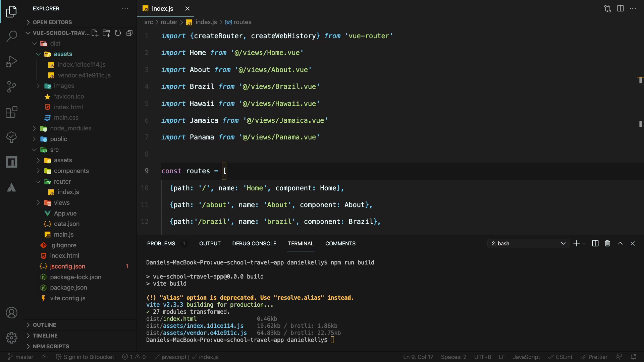Collapse all folders in explorer
Image resolution: width=644 pixels, height=362 pixels.
click(129, 33)
